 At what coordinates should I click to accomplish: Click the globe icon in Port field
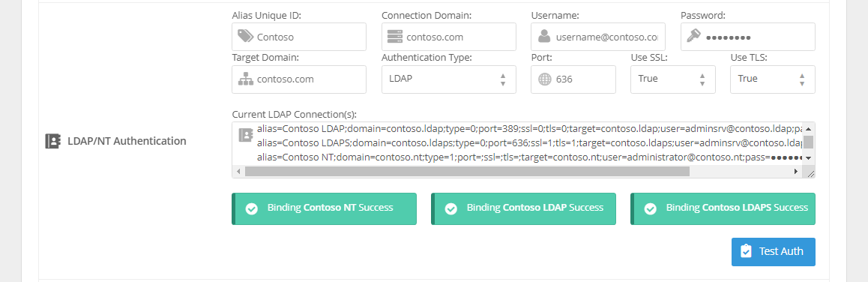click(545, 79)
